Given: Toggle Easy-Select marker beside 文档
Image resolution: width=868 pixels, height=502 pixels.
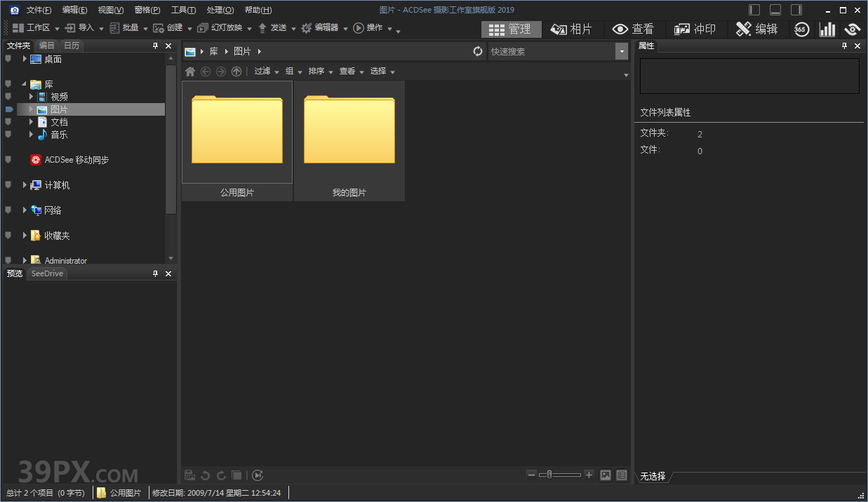Looking at the screenshot, I should 8,122.
